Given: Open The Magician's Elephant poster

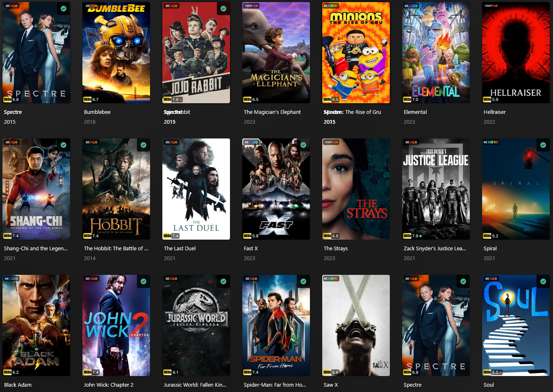Looking at the screenshot, I should (276, 52).
